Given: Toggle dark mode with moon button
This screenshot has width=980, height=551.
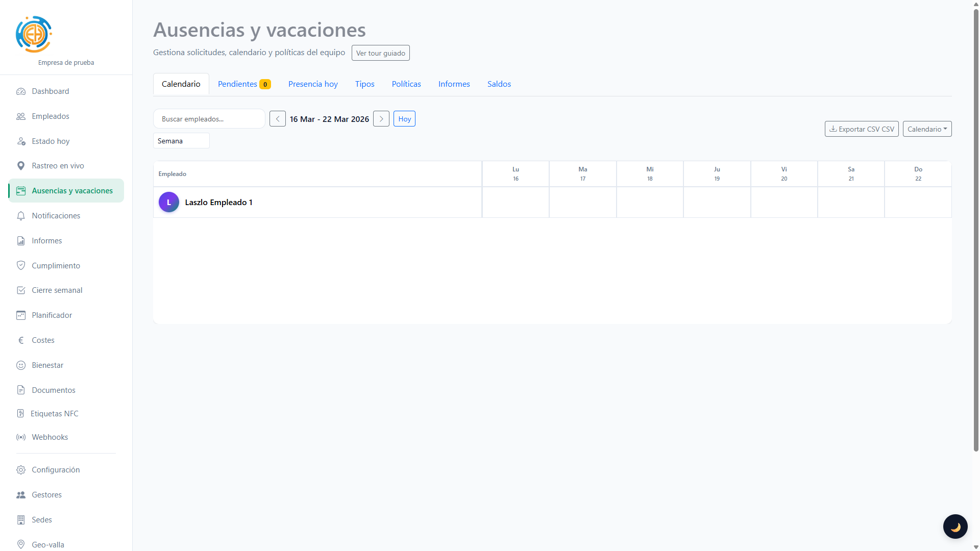Looking at the screenshot, I should coord(955,527).
